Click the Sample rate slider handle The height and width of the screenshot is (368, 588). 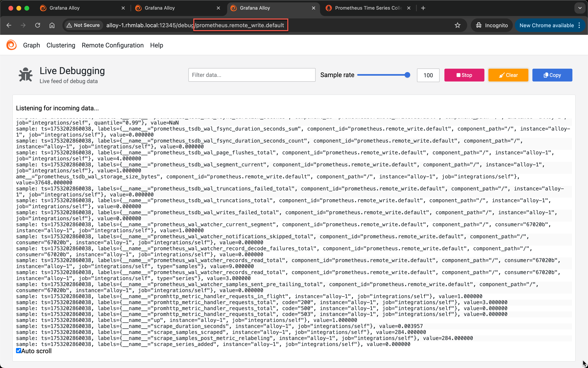(407, 75)
